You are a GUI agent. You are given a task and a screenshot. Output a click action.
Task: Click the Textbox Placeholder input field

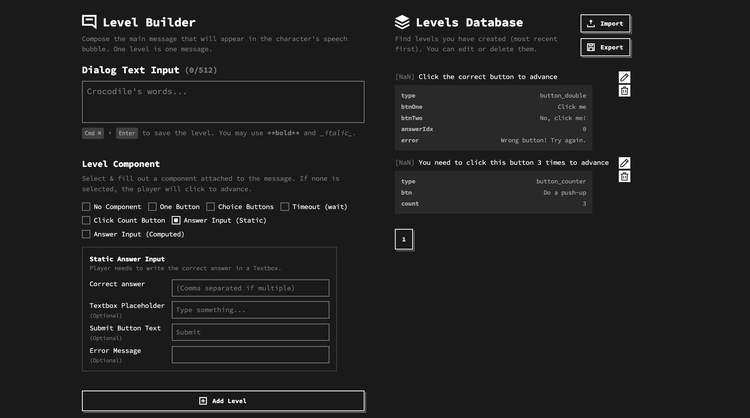[x=251, y=310]
